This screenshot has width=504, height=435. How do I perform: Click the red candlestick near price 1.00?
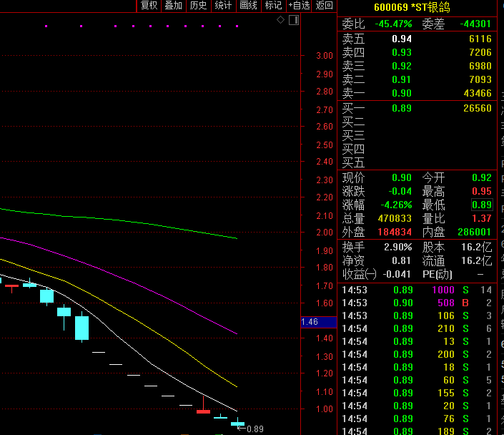(203, 411)
